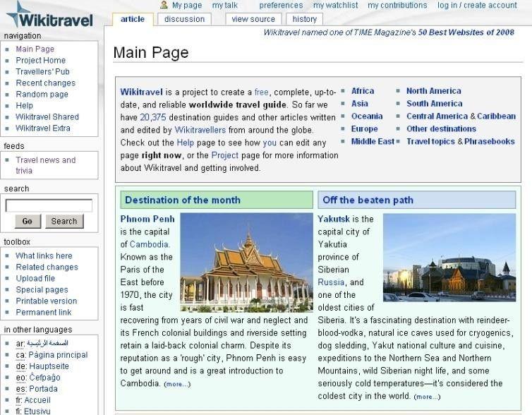Open Caribbean link
Image resolution: width=532 pixels, height=415 pixels.
(496, 116)
